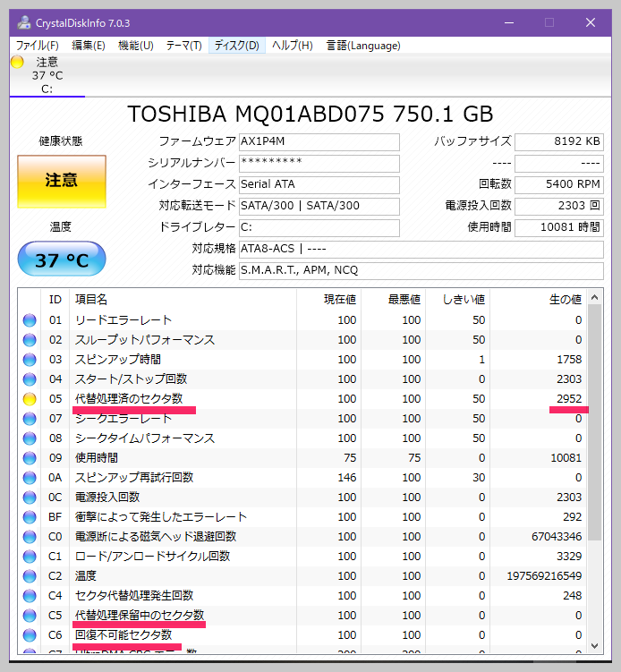Click the yellow caution icon for row 05
Image resolution: width=621 pixels, height=672 pixels.
[x=30, y=399]
